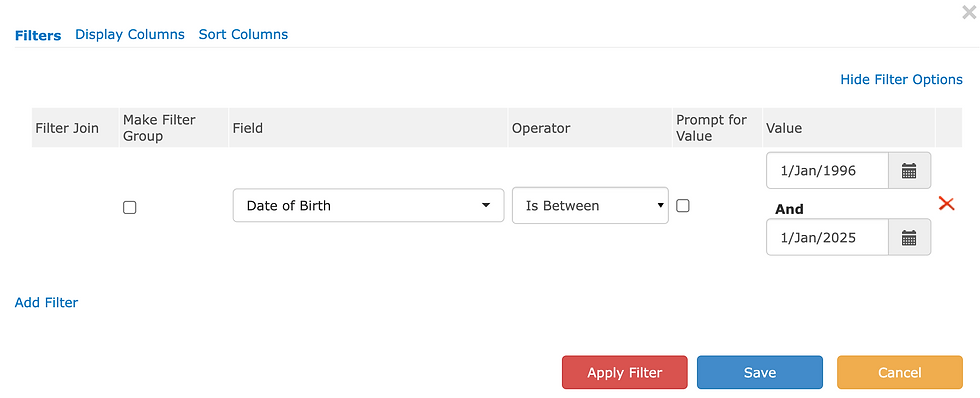
Task: Close the filter dialog with X
Action: tap(969, 12)
